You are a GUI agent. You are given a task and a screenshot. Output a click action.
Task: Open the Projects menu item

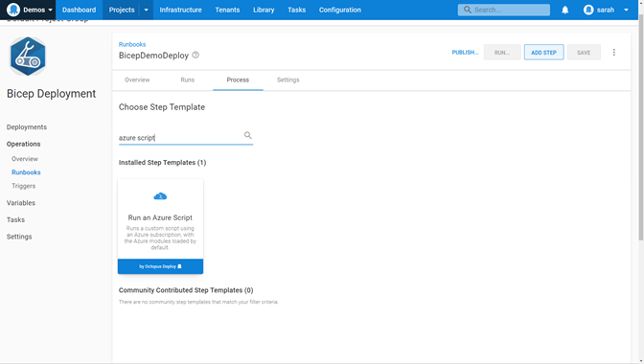tap(122, 10)
